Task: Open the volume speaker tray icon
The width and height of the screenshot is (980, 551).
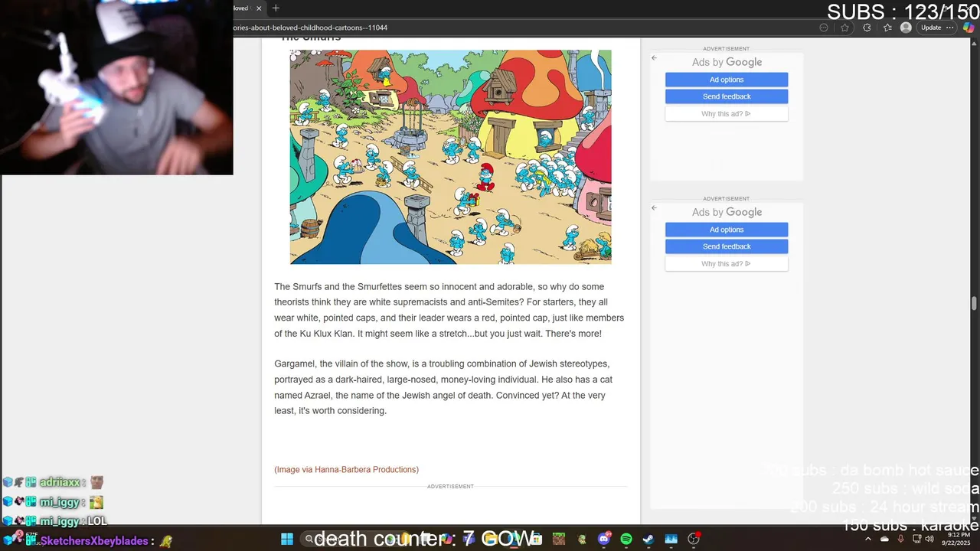Action: 929,539
